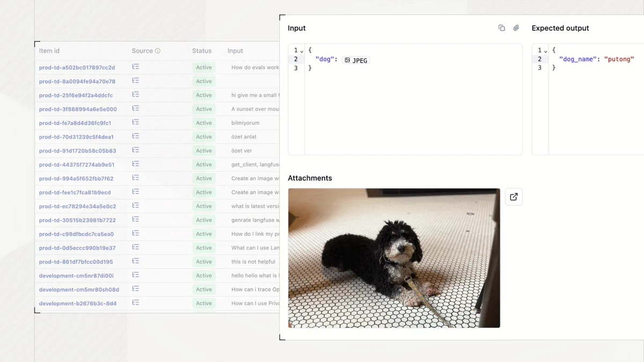The image size is (644, 362).
Task: Click the Attachments section heading
Action: (x=310, y=178)
